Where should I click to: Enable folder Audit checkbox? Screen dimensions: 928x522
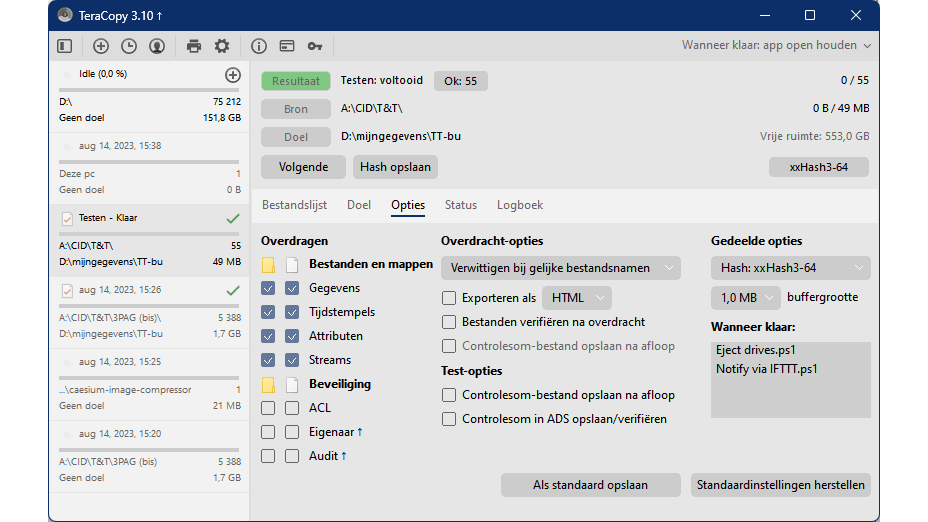tap(268, 456)
